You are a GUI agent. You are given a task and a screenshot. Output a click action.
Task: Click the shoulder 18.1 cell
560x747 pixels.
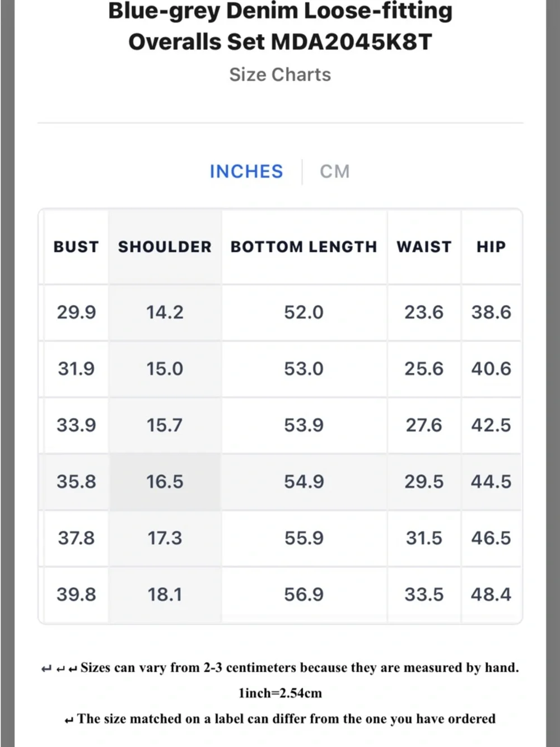(165, 595)
